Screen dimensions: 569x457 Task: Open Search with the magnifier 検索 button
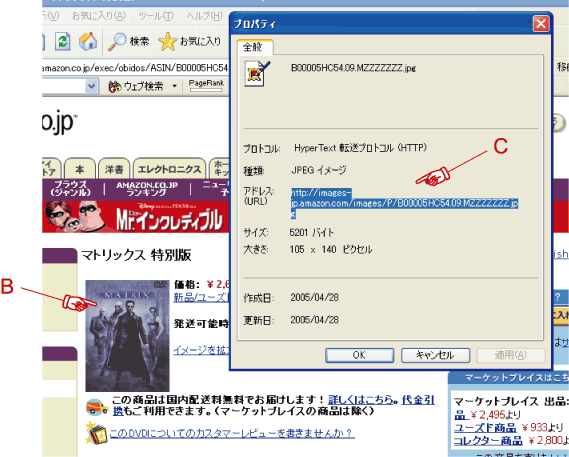pos(129,42)
